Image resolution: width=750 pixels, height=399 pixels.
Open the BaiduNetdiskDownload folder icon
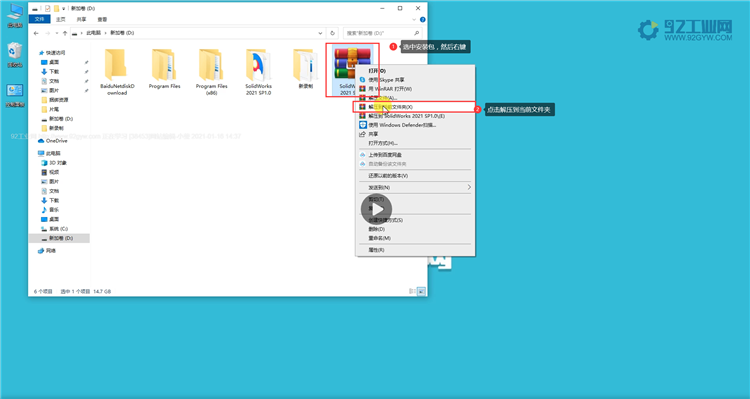[x=116, y=65]
